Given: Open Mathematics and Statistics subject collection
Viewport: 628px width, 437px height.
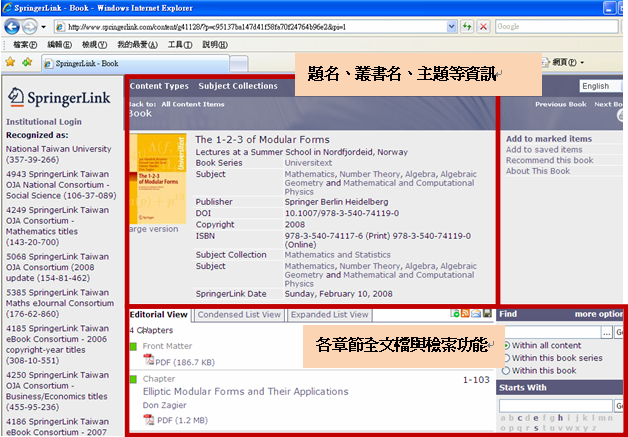Looking at the screenshot, I should point(338,255).
